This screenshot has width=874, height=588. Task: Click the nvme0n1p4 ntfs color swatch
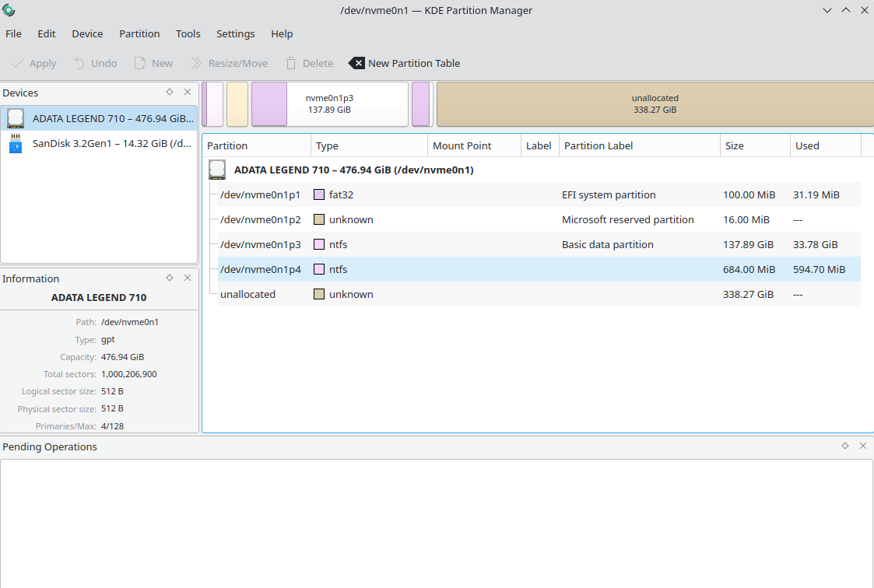[x=319, y=269]
